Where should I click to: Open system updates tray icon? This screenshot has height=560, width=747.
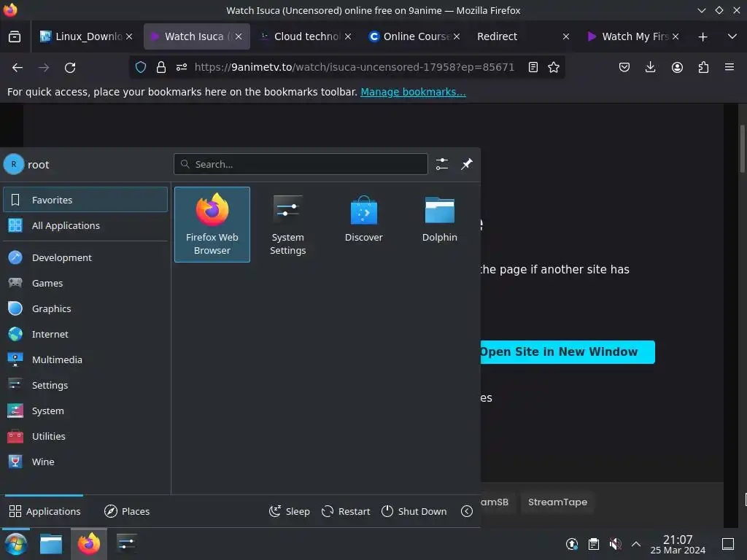pos(572,544)
